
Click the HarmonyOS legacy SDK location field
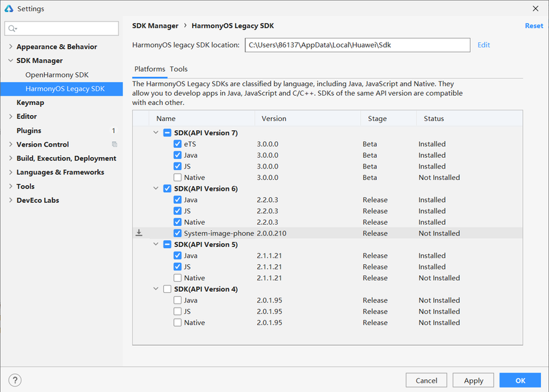point(358,45)
